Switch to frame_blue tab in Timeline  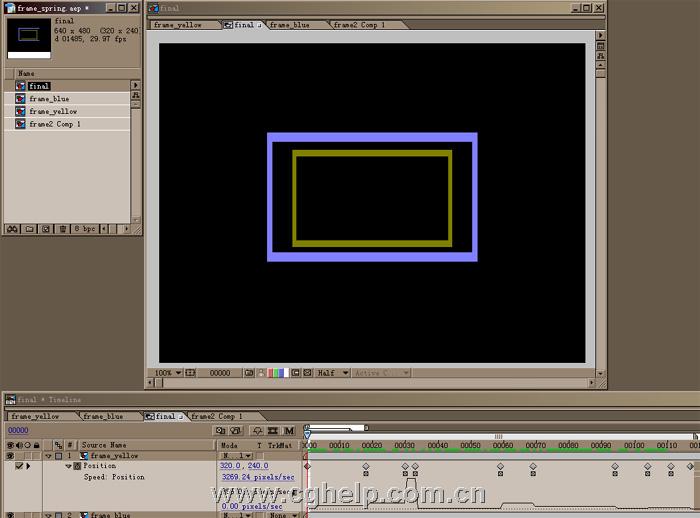coord(103,416)
